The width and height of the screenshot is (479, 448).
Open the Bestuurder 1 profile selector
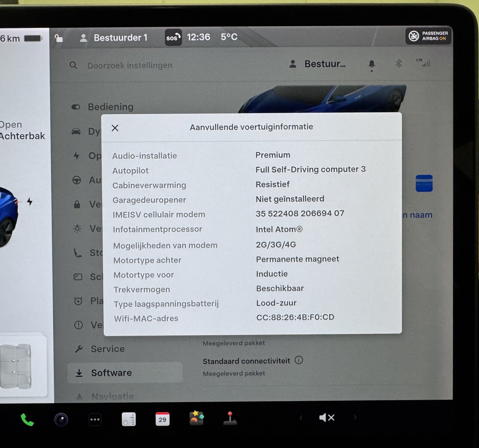point(114,38)
